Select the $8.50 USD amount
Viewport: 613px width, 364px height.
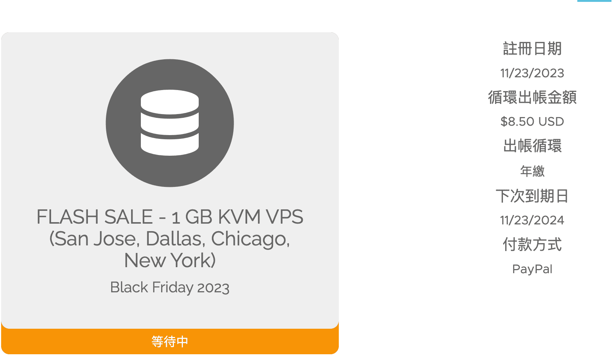tap(532, 122)
